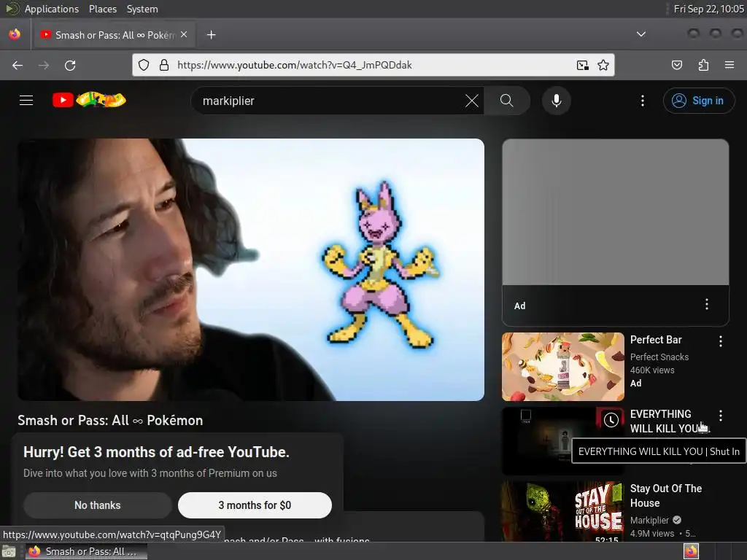Open Stay Out Of The House thumbnail
747x560 pixels.
click(x=562, y=511)
